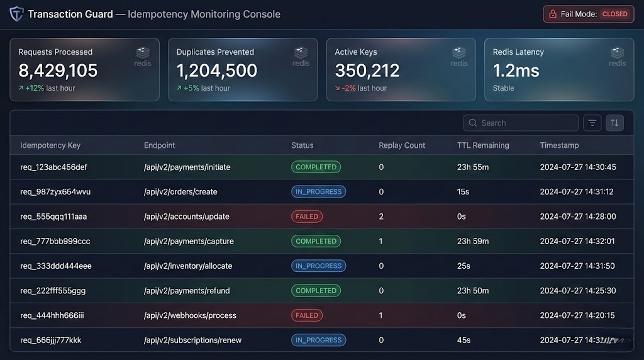Click endpoint /api/v2/orders/create

click(x=180, y=191)
